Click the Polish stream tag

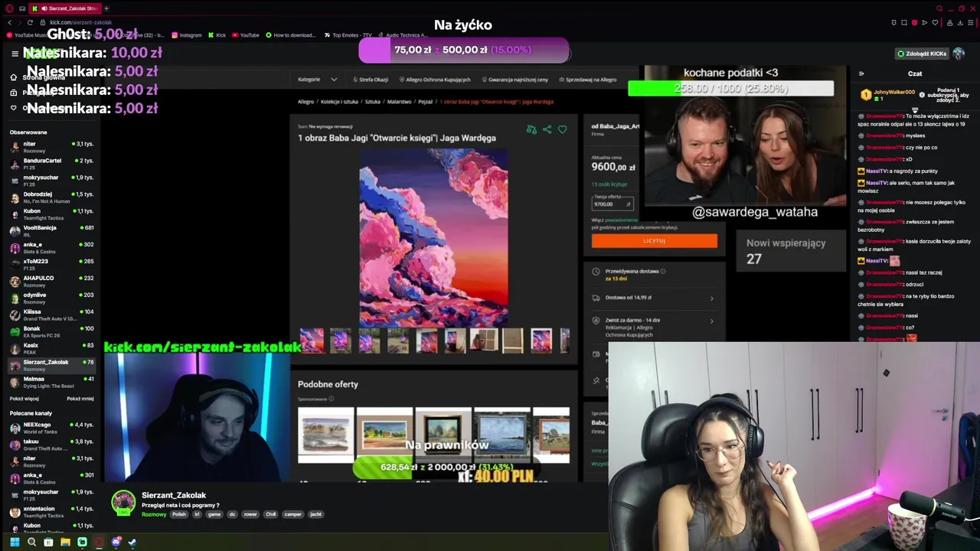179,514
